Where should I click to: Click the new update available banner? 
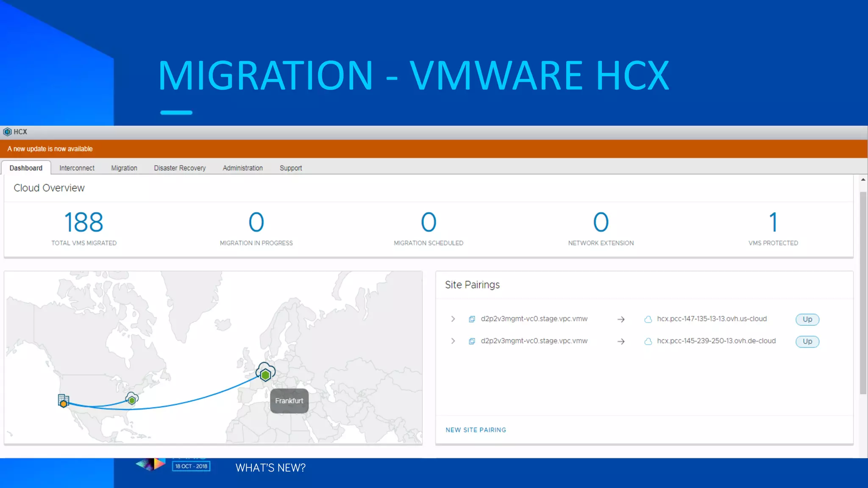point(434,149)
